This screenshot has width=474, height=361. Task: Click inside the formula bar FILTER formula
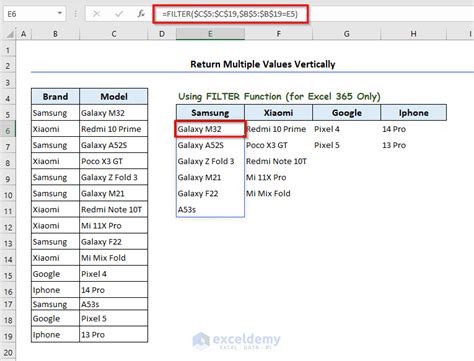[230, 14]
